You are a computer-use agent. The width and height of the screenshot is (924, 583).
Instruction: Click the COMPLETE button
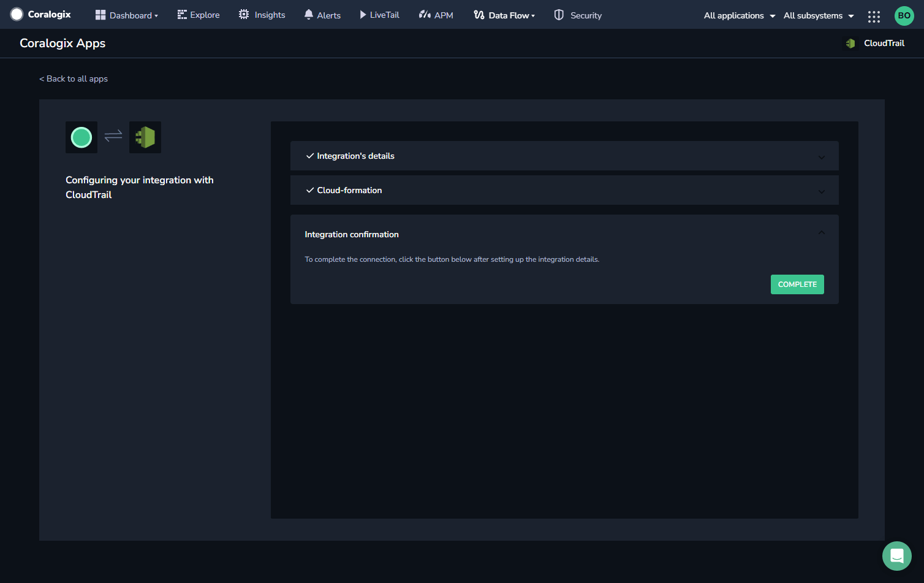point(797,284)
